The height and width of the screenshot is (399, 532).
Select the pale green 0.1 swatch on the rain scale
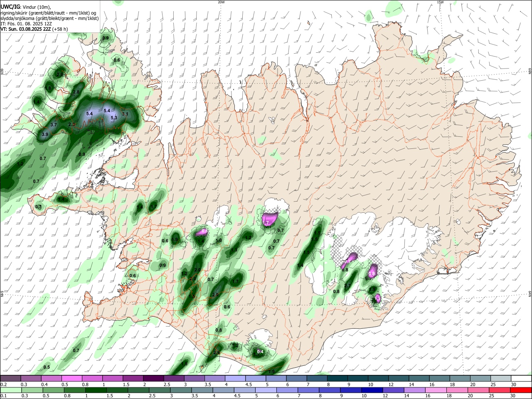10,390
